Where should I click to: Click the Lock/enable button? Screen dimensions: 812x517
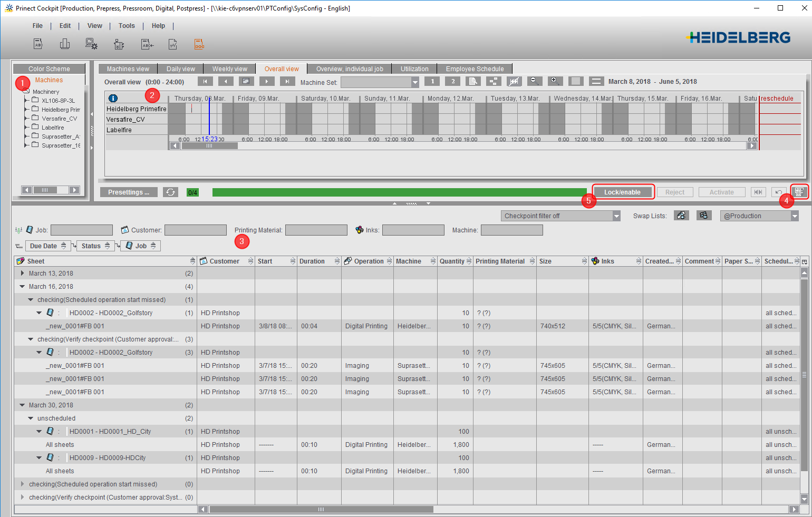(x=622, y=192)
